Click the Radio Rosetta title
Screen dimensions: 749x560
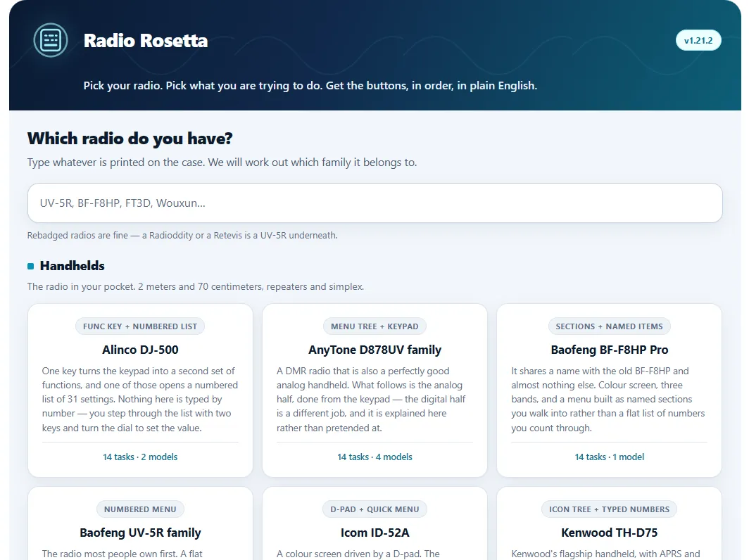[x=146, y=41]
